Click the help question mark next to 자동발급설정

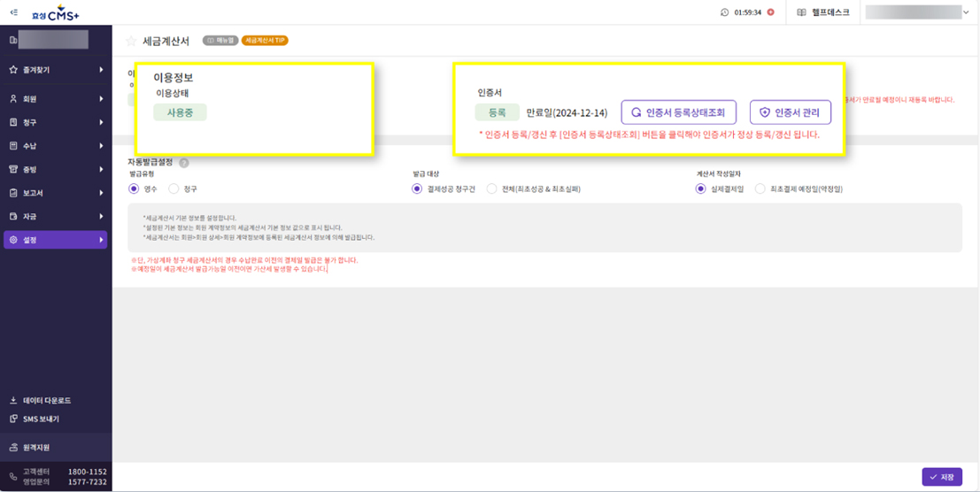tap(184, 163)
